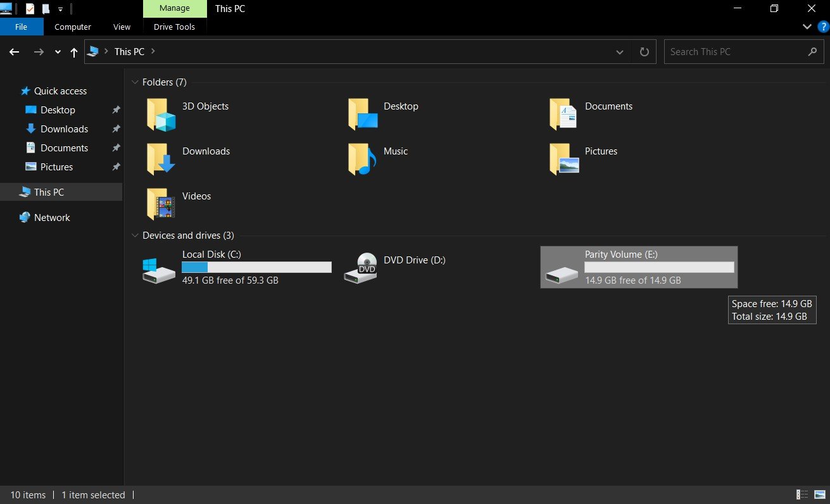The height and width of the screenshot is (504, 830).
Task: Collapse the Devices and drives (3) group
Action: click(x=134, y=236)
